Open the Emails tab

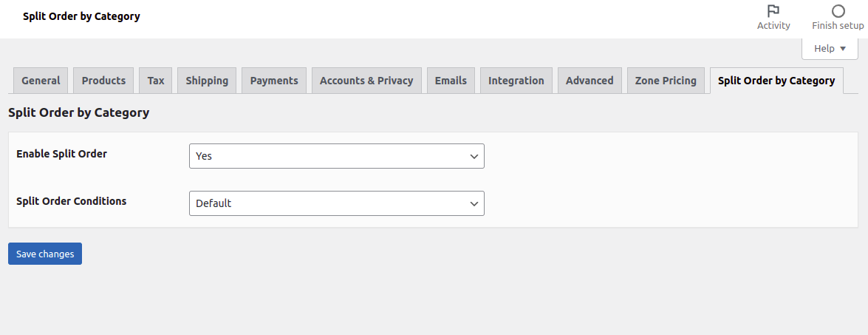[451, 81]
